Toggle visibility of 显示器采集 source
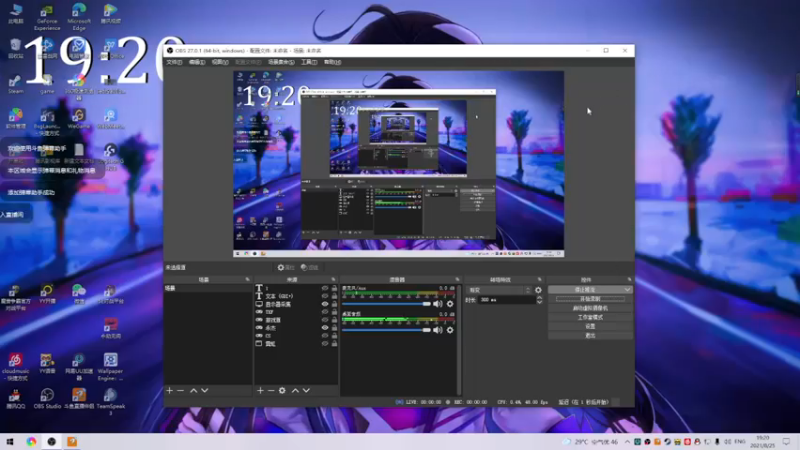The image size is (800, 450). pyautogui.click(x=324, y=305)
